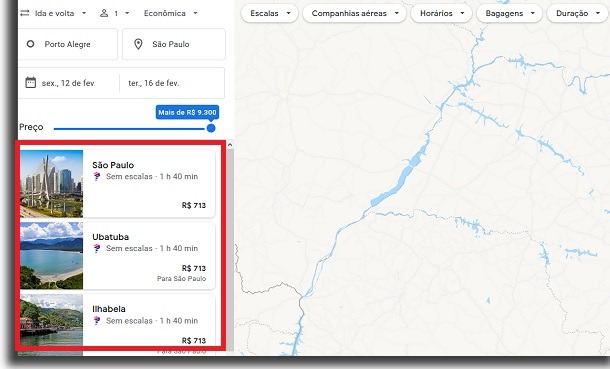Click the R$ 713 price on Ubatuba card
610x369 pixels.
194,268
